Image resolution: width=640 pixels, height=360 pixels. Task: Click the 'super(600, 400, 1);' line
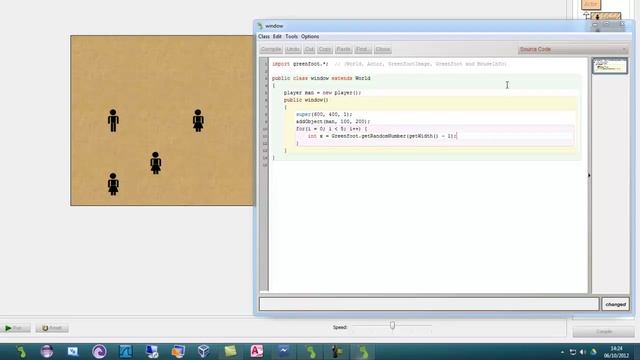[324, 114]
